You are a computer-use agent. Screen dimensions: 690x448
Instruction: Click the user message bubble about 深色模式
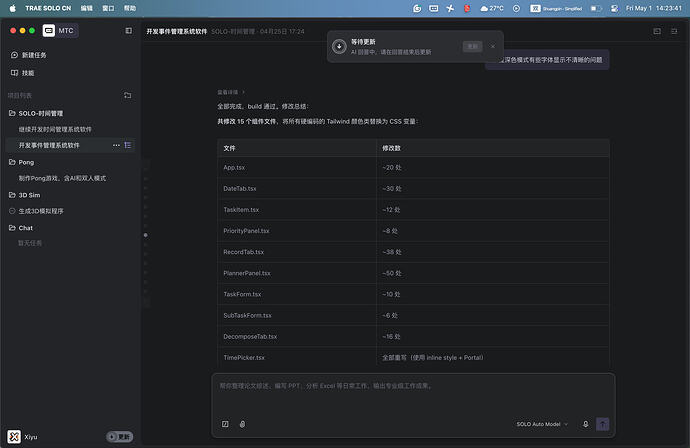coord(547,60)
